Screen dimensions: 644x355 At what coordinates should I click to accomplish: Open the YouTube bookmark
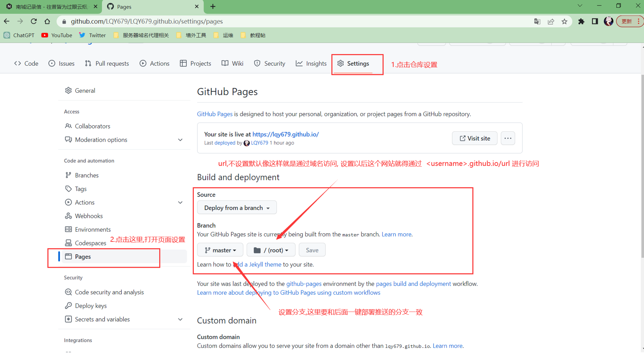coord(56,35)
